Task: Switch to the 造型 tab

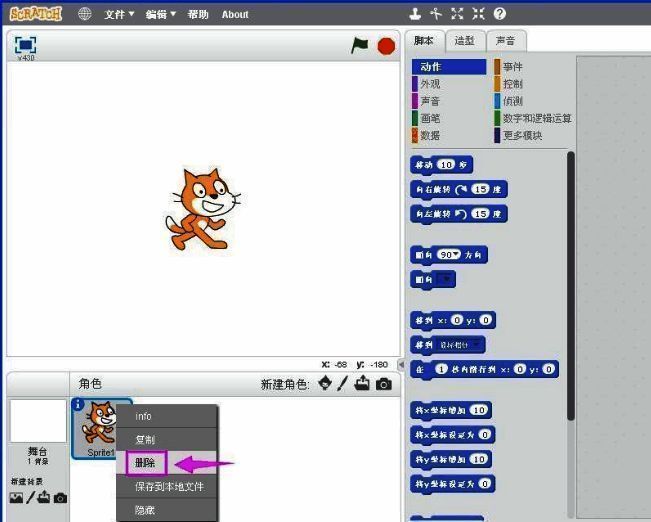Action: pyautogui.click(x=465, y=41)
